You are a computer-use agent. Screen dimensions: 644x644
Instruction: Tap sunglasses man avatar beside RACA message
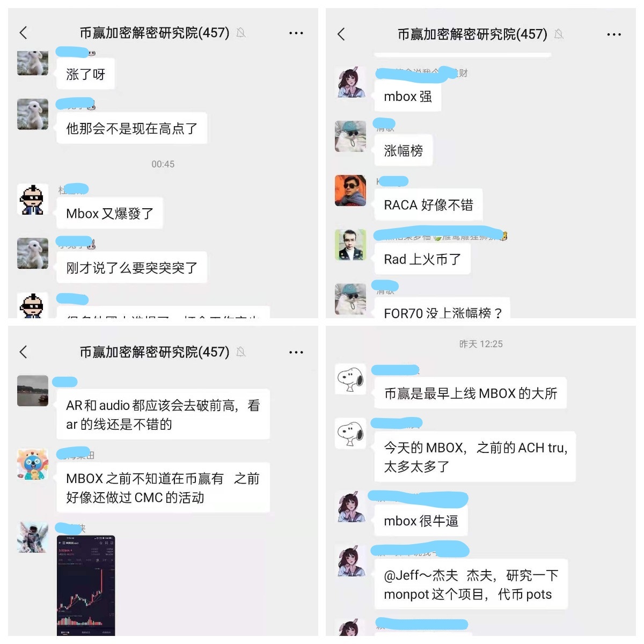tap(350, 190)
